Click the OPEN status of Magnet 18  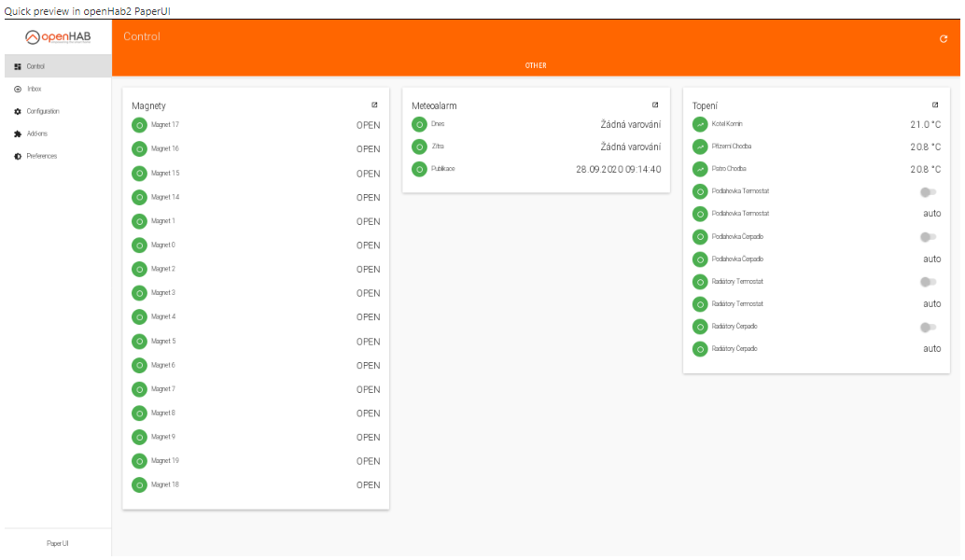click(368, 485)
